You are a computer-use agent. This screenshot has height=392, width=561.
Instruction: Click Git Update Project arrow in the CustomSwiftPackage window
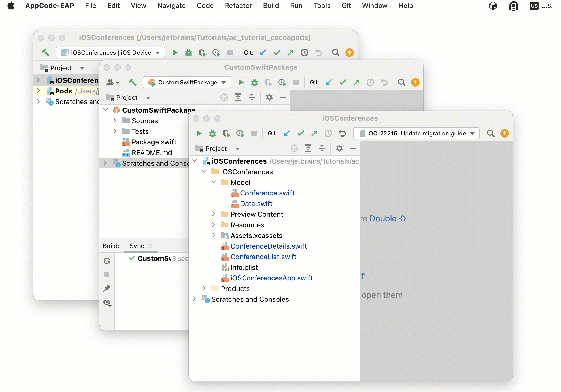329,82
